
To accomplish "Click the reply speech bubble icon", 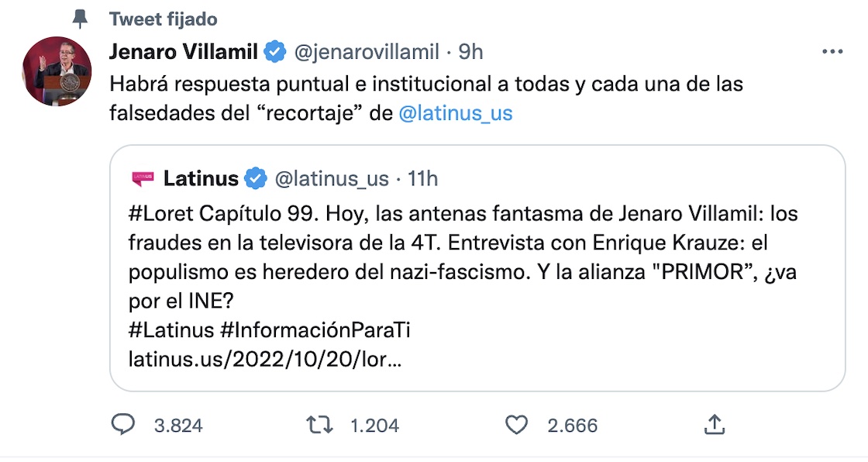I will 124,424.
